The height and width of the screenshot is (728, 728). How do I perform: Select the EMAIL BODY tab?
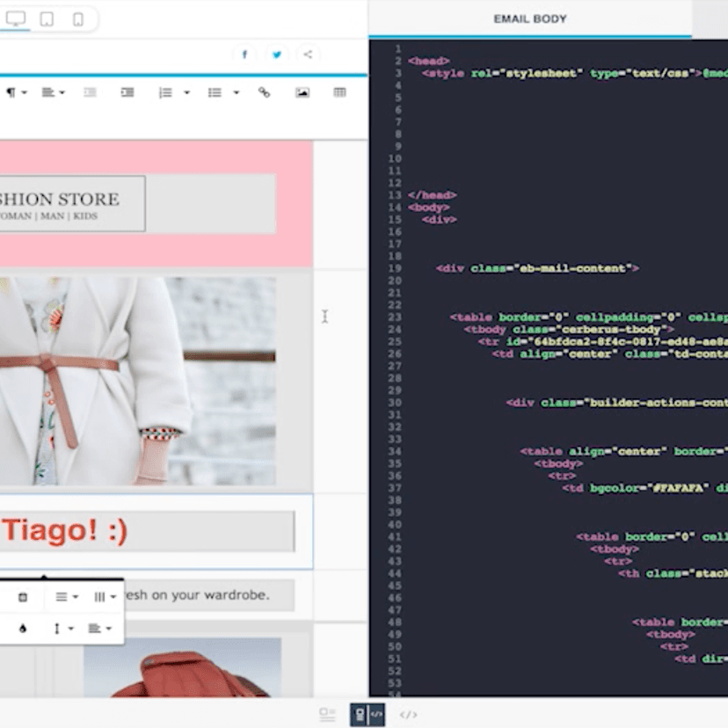529,18
